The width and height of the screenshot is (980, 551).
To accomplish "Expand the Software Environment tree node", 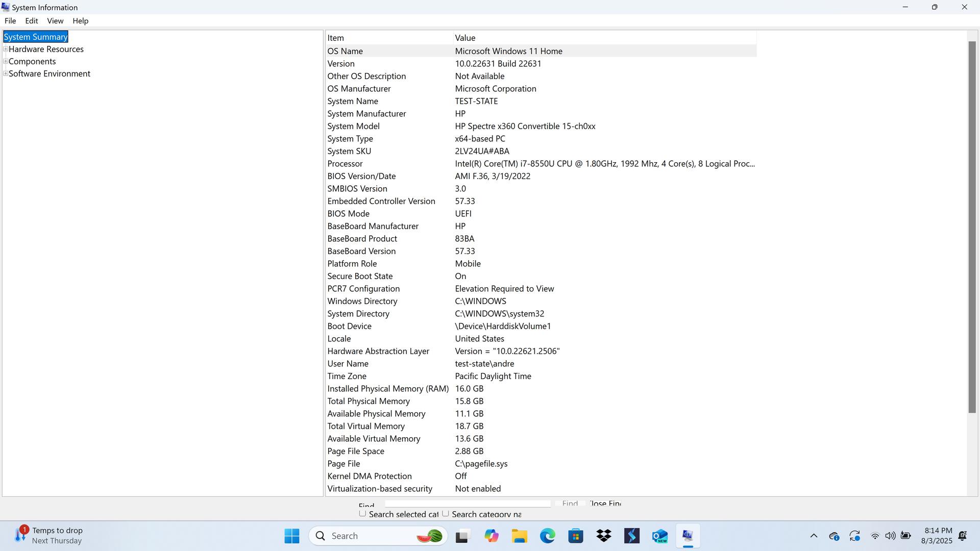I will pyautogui.click(x=6, y=73).
